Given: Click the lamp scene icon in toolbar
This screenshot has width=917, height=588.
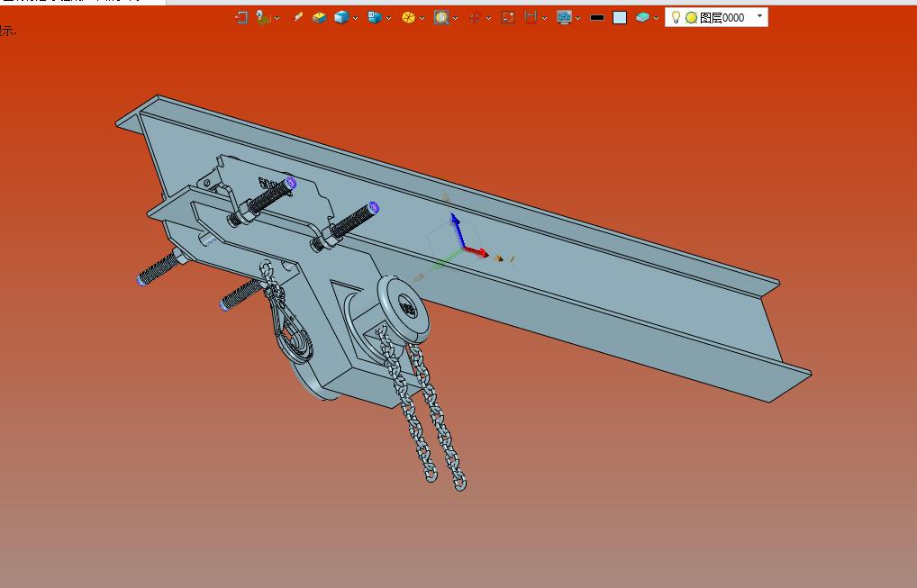Looking at the screenshot, I should tap(263, 17).
